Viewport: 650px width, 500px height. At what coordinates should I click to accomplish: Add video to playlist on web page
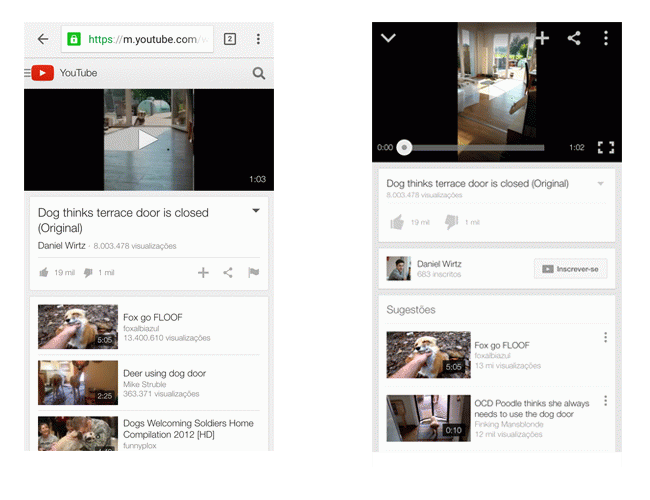[203, 272]
